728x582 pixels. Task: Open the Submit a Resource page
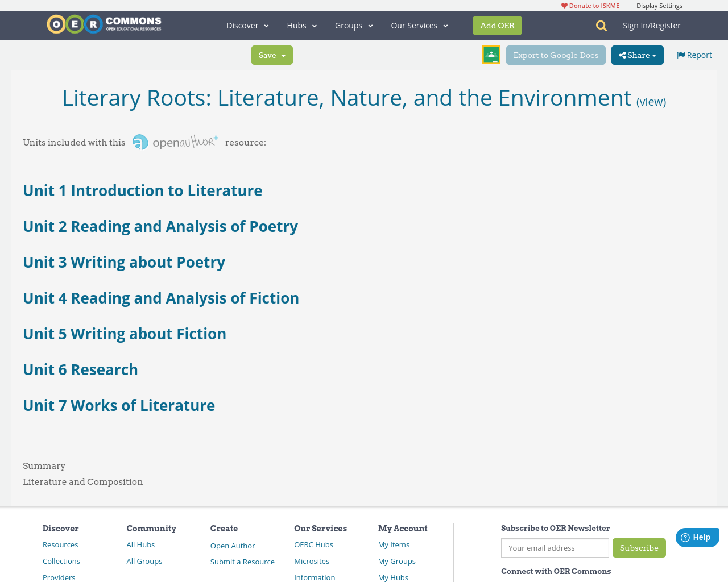click(242, 562)
